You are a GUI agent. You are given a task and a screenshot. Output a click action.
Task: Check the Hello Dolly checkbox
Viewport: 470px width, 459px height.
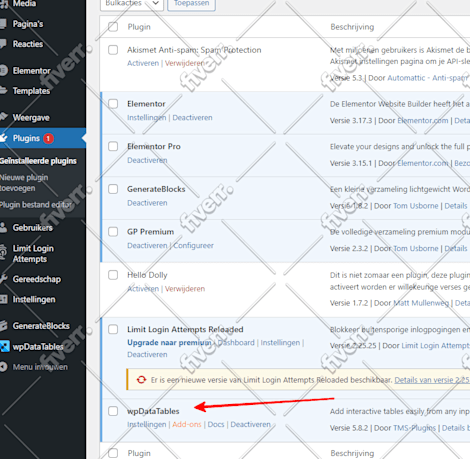tap(113, 275)
